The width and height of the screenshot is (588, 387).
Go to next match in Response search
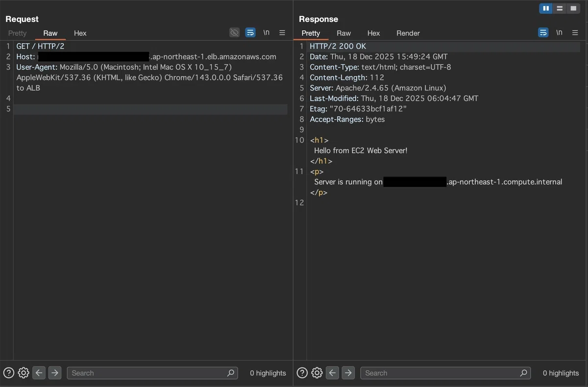(x=348, y=373)
